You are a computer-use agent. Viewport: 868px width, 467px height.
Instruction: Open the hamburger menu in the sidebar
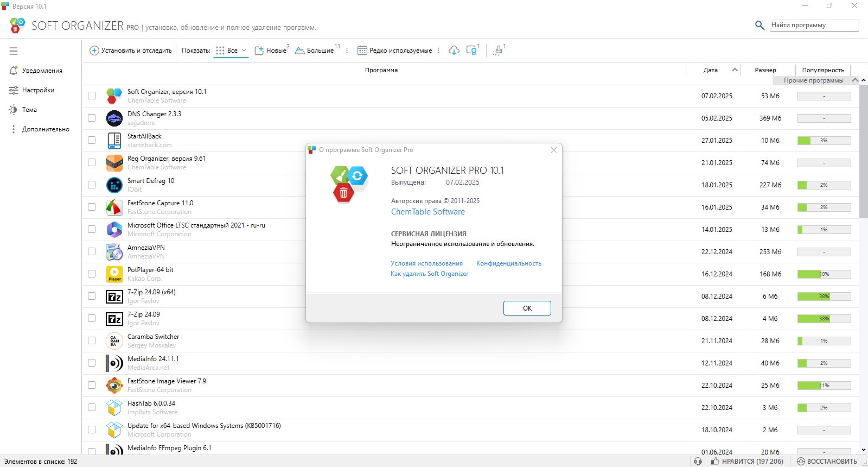pyautogui.click(x=14, y=51)
